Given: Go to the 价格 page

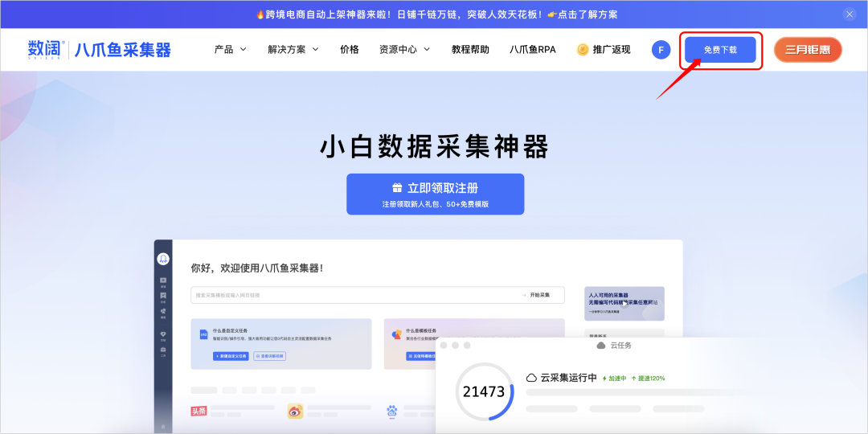Looking at the screenshot, I should point(350,49).
